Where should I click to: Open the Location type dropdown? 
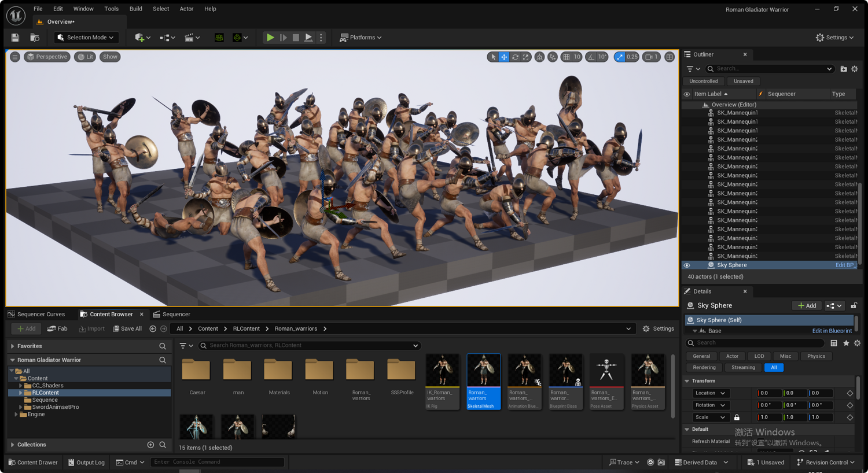point(710,393)
